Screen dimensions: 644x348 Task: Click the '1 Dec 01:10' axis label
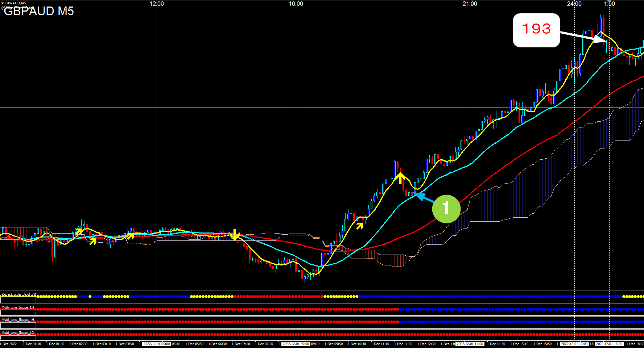pos(32,344)
